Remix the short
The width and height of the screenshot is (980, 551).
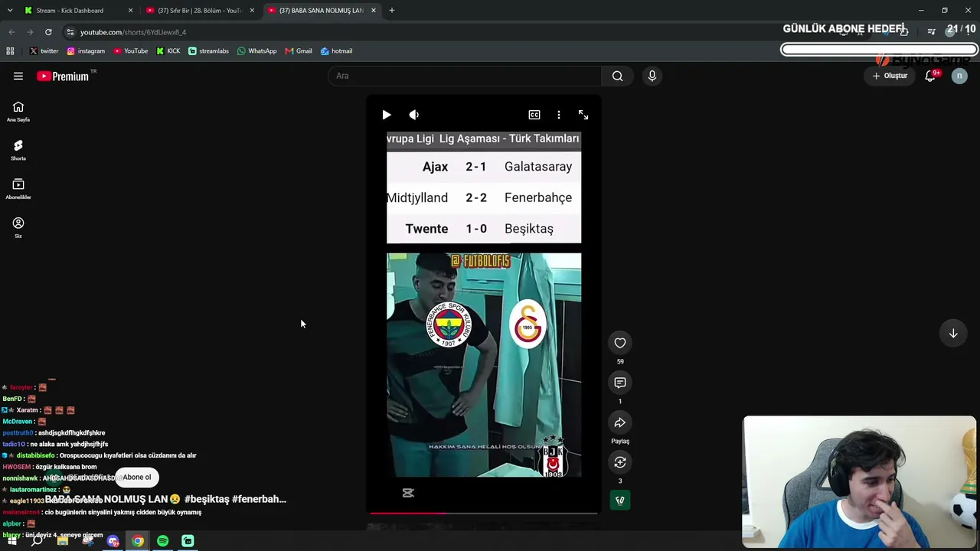pos(620,462)
